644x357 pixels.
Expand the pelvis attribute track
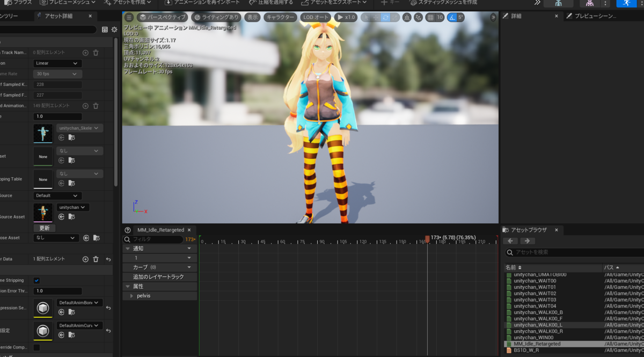tap(131, 296)
